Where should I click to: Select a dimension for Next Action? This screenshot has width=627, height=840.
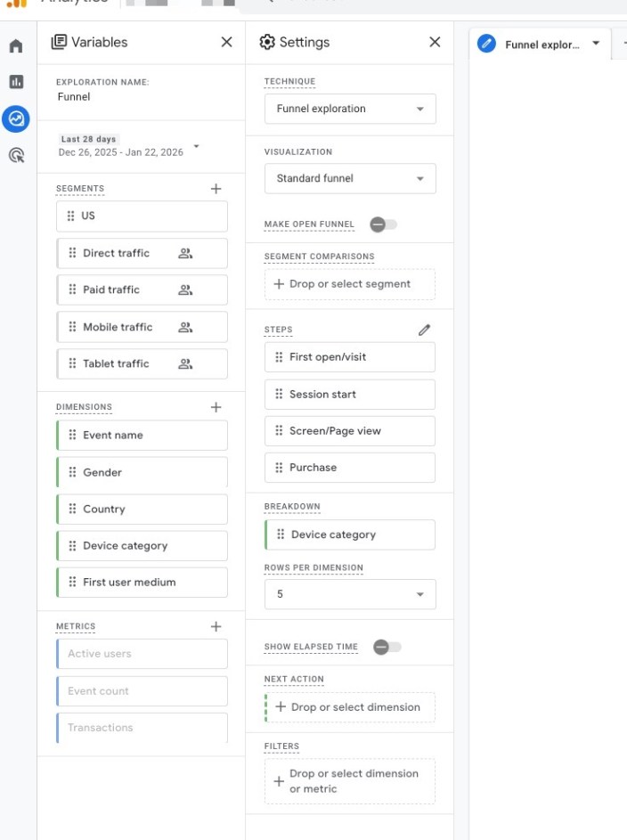tap(350, 706)
